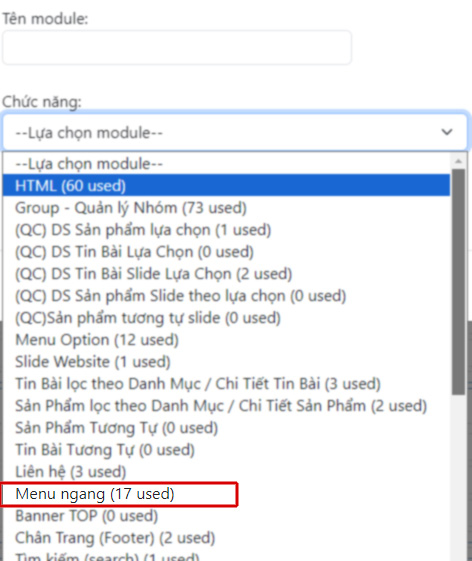472x561 pixels.
Task: Choose HTML (60 used) option
Action: coord(226,185)
